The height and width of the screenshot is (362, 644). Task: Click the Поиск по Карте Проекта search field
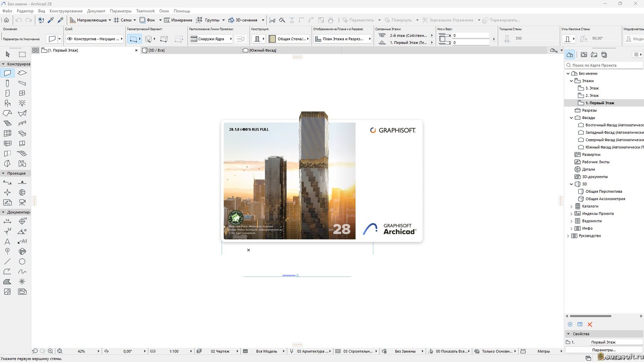604,65
